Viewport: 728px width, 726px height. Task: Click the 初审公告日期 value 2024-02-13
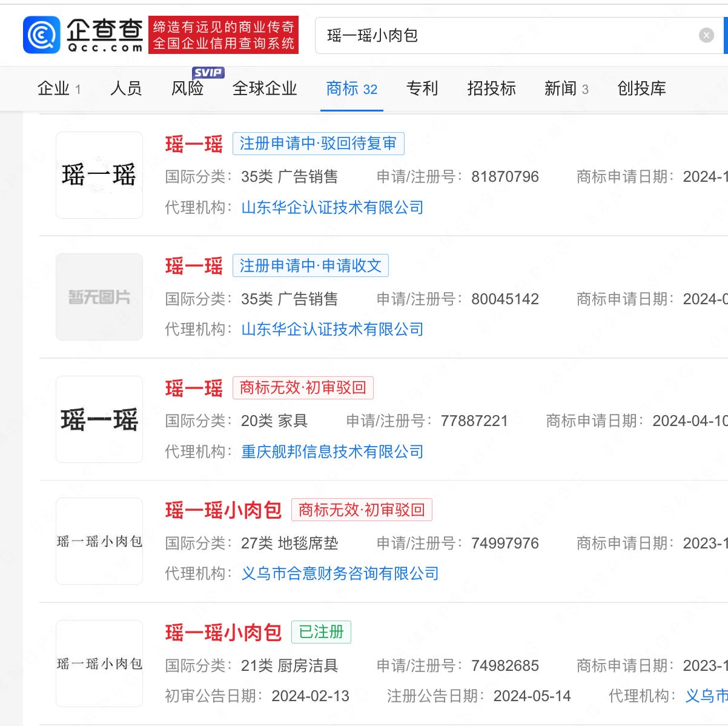311,696
